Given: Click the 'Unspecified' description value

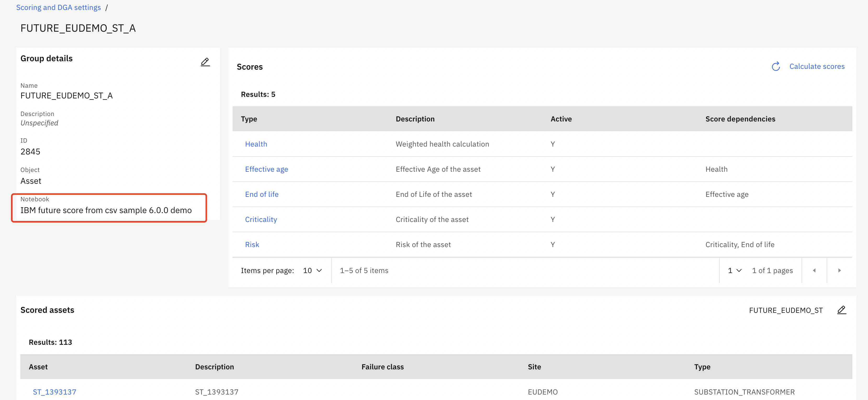Looking at the screenshot, I should [x=39, y=123].
